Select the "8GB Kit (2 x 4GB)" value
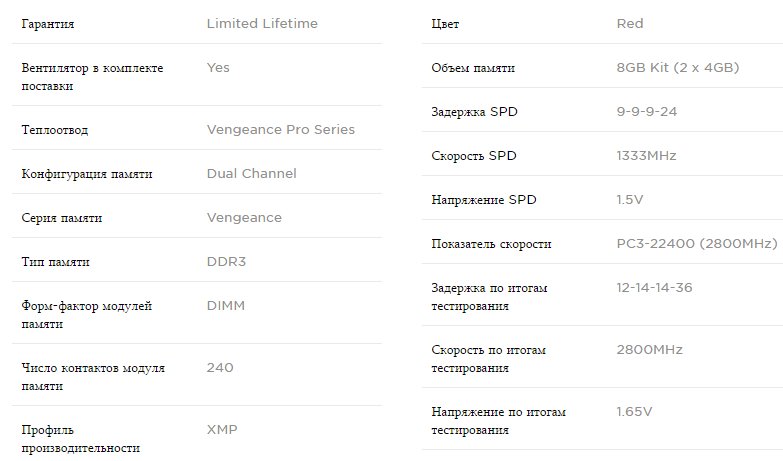The width and height of the screenshot is (783, 461). [x=678, y=67]
